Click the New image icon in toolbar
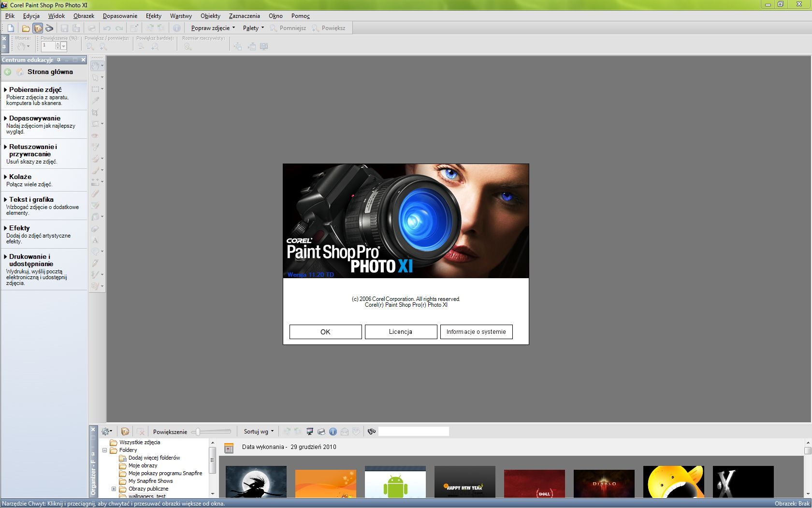This screenshot has width=812, height=508. point(11,28)
